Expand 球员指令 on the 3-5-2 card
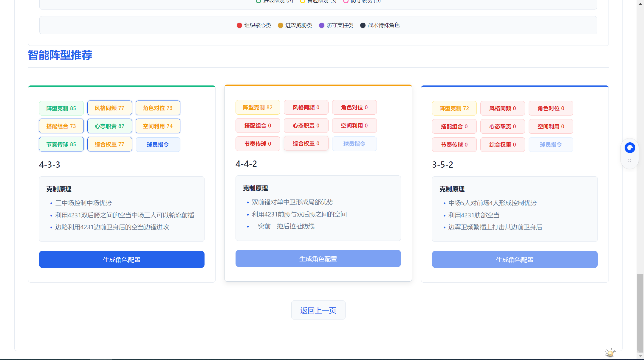Image resolution: width=644 pixels, height=360 pixels. click(x=551, y=144)
